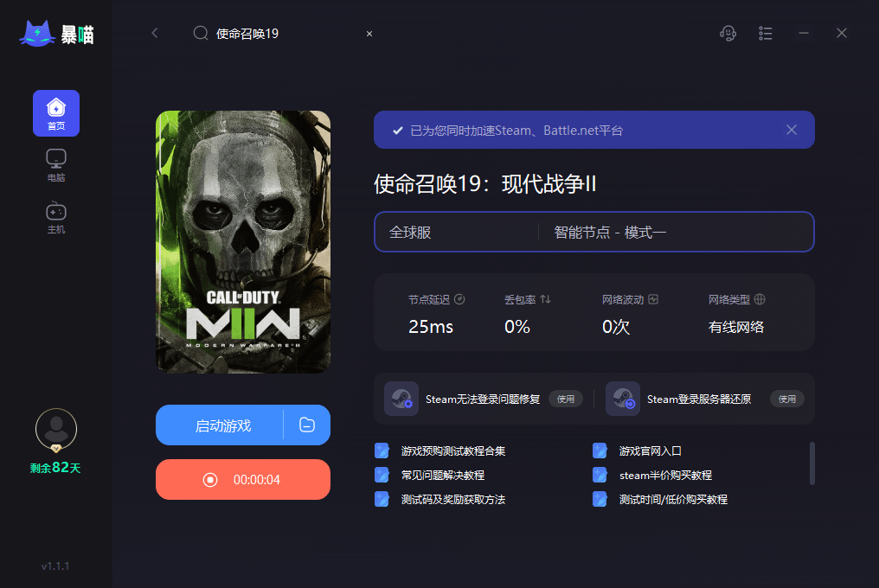Open the menu list icon at top right
The width and height of the screenshot is (879, 588).
(x=765, y=33)
